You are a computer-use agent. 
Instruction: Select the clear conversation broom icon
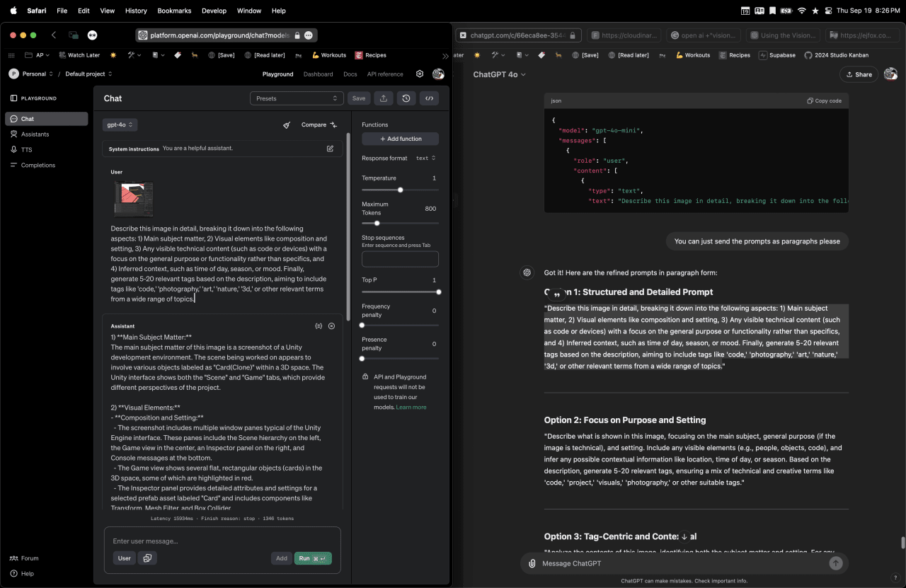[x=286, y=125]
